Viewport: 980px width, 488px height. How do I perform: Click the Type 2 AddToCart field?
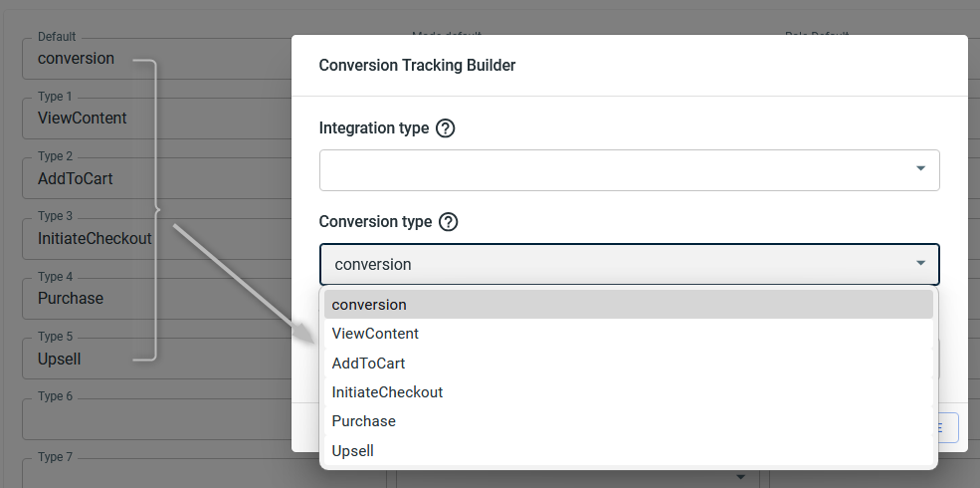pyautogui.click(x=156, y=178)
